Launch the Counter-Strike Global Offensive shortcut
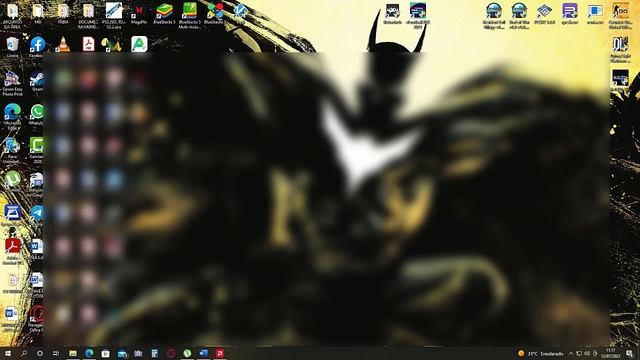640x360 pixels. pos(620,16)
